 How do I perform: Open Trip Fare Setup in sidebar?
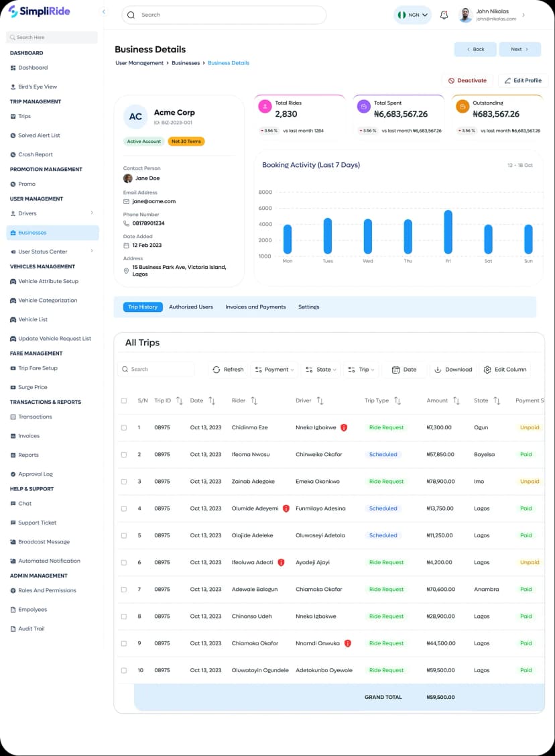38,368
